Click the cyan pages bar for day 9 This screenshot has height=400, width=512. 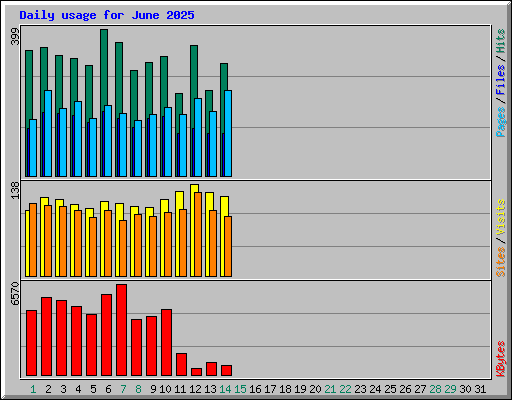coord(153,146)
